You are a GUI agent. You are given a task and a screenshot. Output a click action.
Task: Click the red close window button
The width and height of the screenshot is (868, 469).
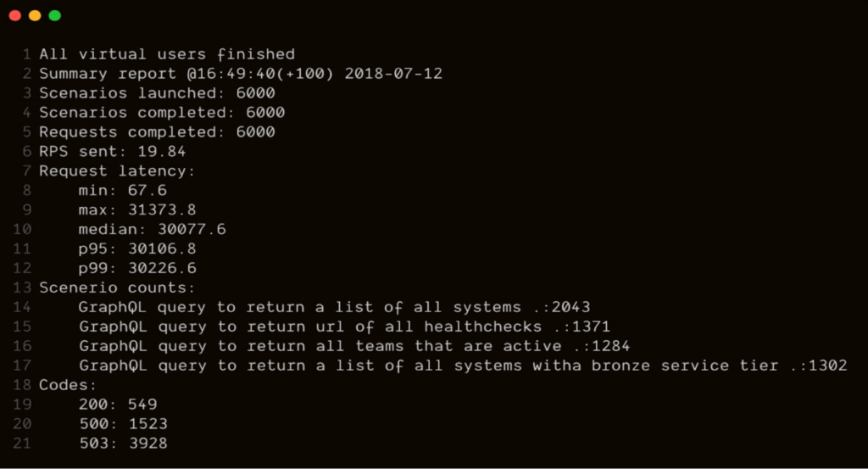(x=15, y=15)
